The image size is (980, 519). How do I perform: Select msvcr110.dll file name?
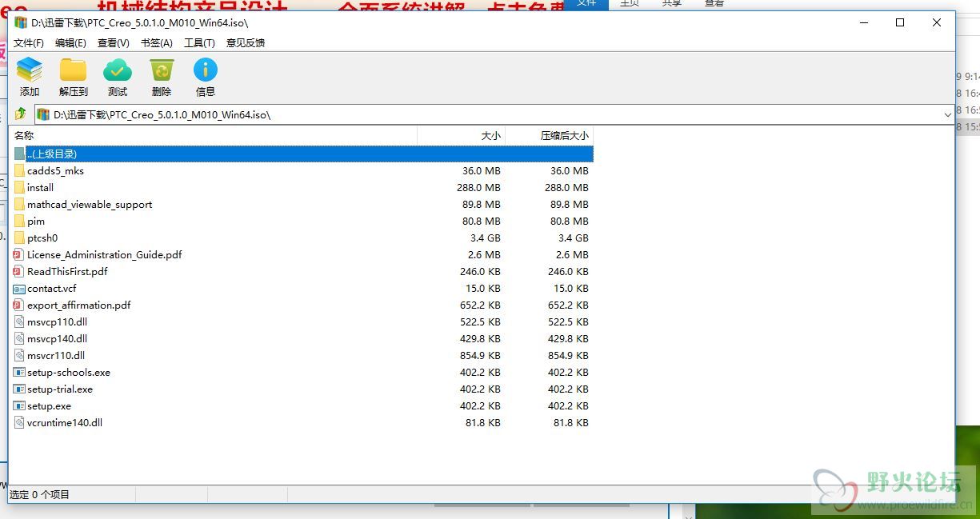56,355
